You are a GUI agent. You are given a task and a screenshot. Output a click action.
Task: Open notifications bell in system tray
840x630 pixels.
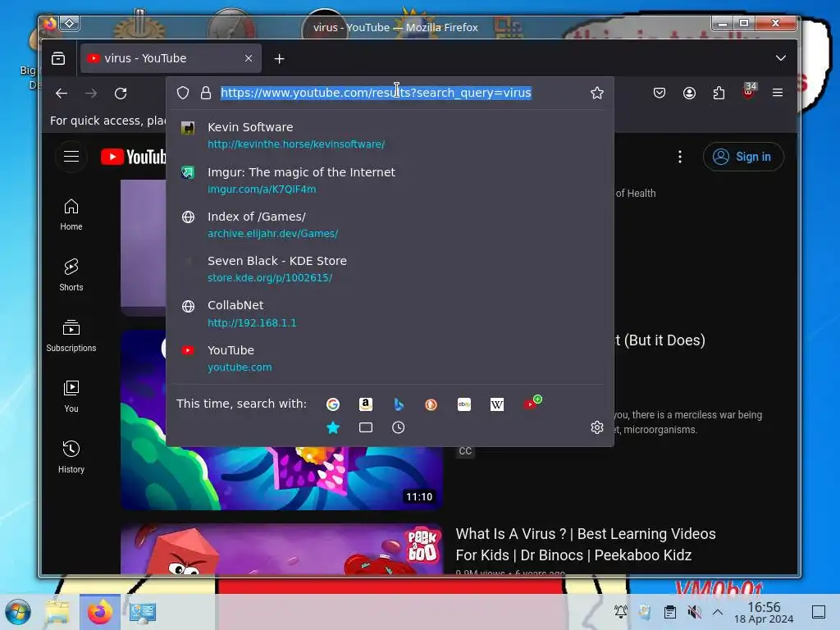pos(621,612)
